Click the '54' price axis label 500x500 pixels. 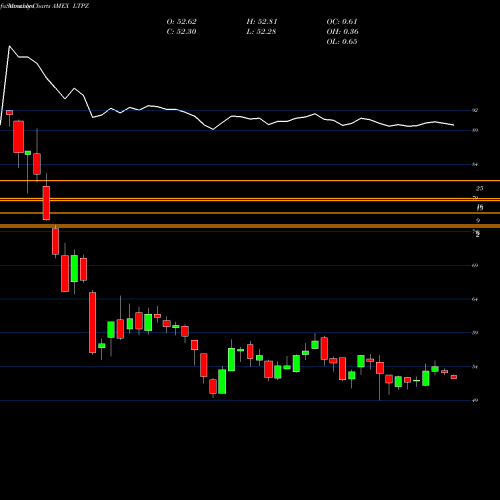tap(475, 367)
